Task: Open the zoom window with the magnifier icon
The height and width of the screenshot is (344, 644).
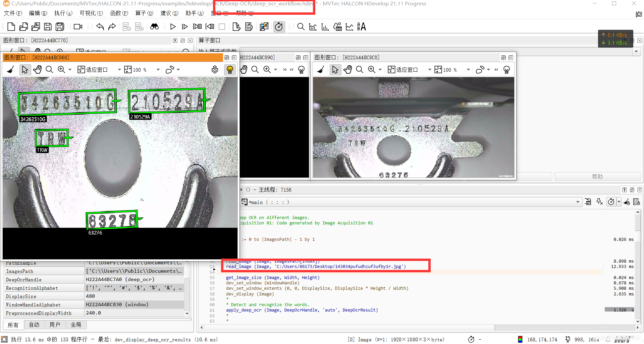Action: [x=301, y=27]
